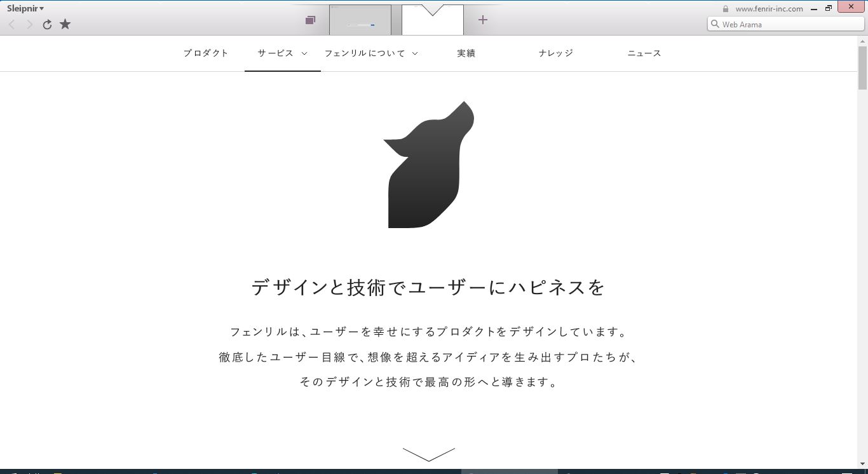Open the tab group overview icon
Viewport: 868px width, 474px height.
point(310,20)
